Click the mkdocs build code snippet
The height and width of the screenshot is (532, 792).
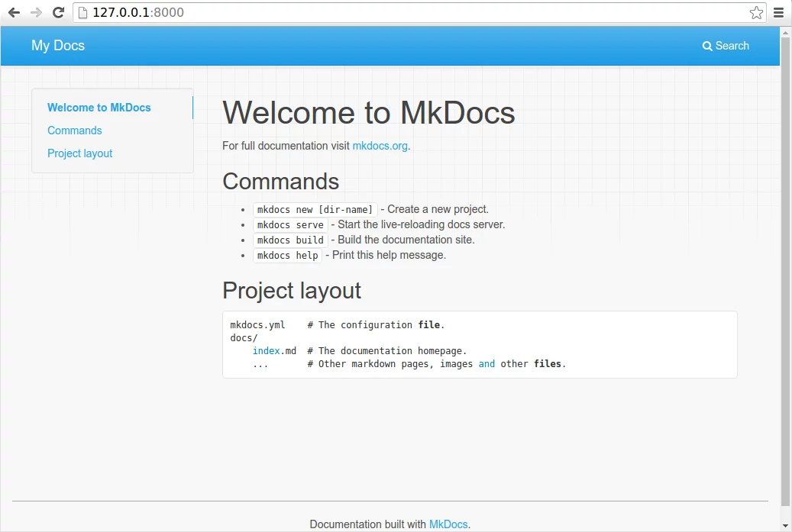point(290,240)
